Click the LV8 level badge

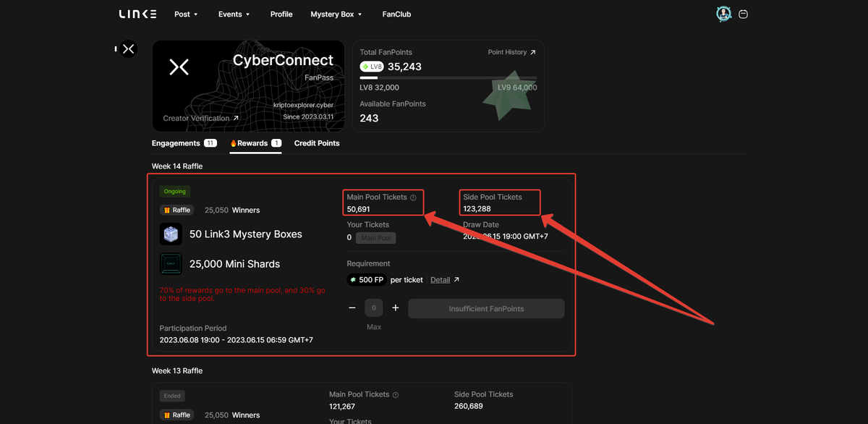coord(372,67)
